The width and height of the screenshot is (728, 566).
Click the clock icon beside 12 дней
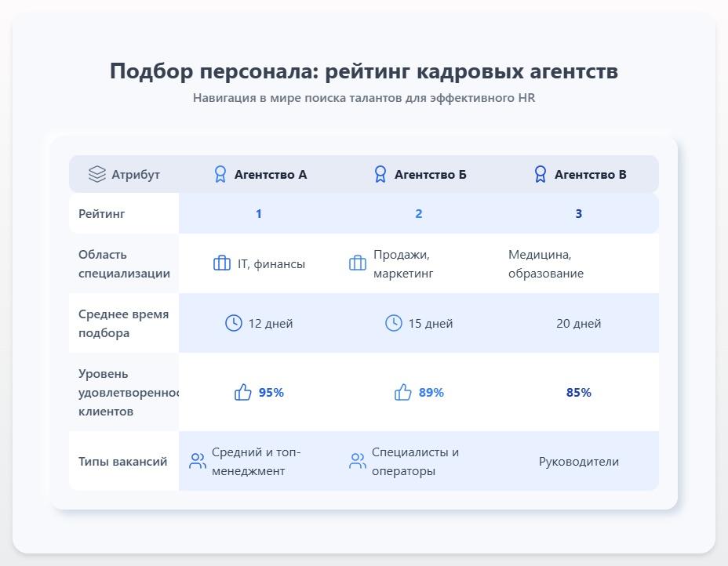(x=233, y=323)
